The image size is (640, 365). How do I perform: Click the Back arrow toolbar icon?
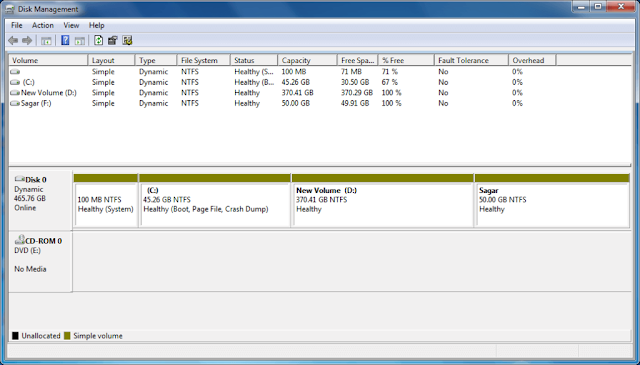point(13,40)
